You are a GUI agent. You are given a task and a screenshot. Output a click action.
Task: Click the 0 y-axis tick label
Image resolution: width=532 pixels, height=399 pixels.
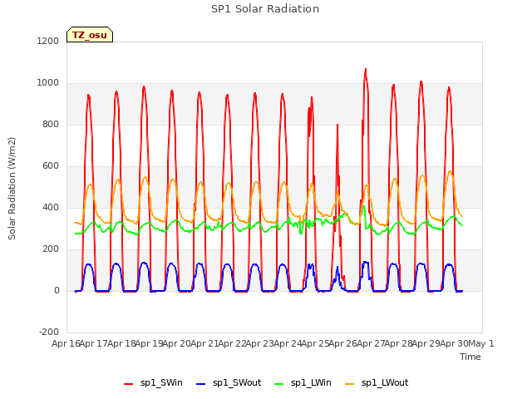click(x=57, y=290)
